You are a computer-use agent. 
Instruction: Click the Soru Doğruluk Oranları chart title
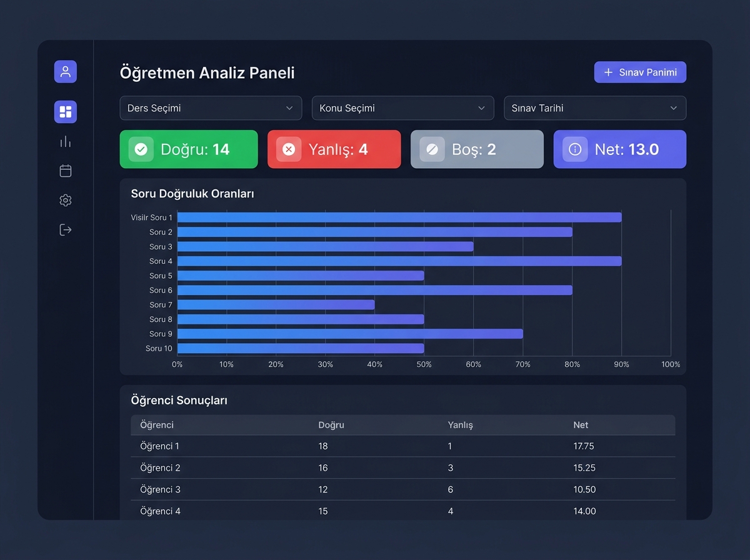point(192,194)
